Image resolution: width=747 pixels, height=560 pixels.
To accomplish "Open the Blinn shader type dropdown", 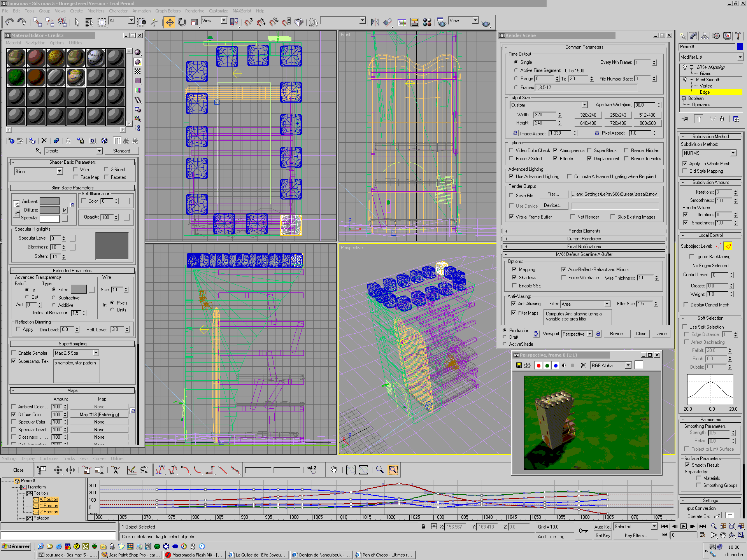I will (x=60, y=171).
